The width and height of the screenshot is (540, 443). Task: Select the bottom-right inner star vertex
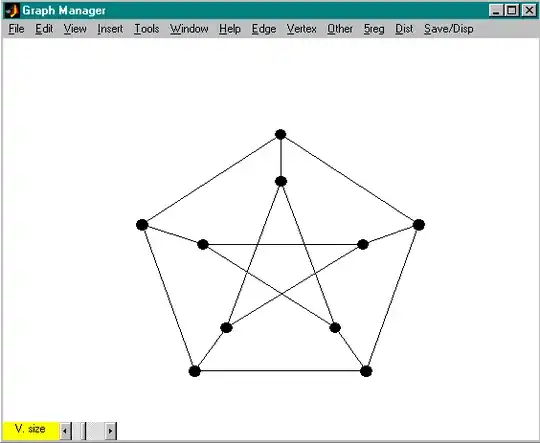335,328
